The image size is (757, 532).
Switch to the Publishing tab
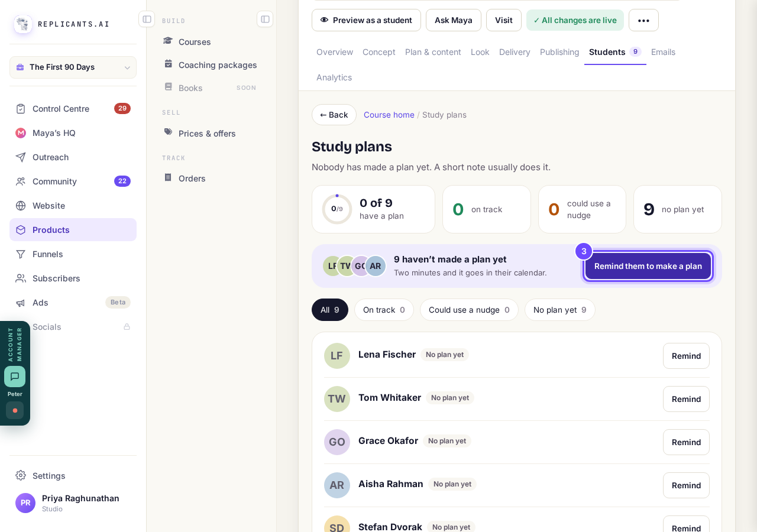click(559, 52)
